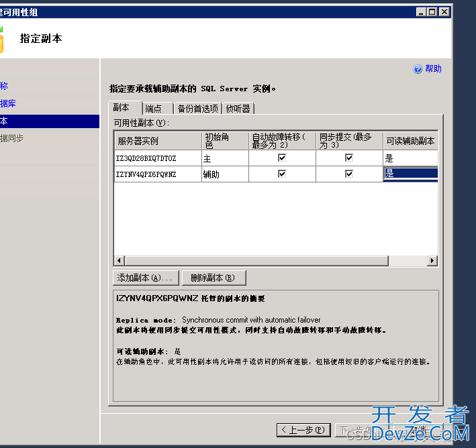Click the 自动故障转移 column header
This screenshot has width=476, height=448.
tap(282, 141)
